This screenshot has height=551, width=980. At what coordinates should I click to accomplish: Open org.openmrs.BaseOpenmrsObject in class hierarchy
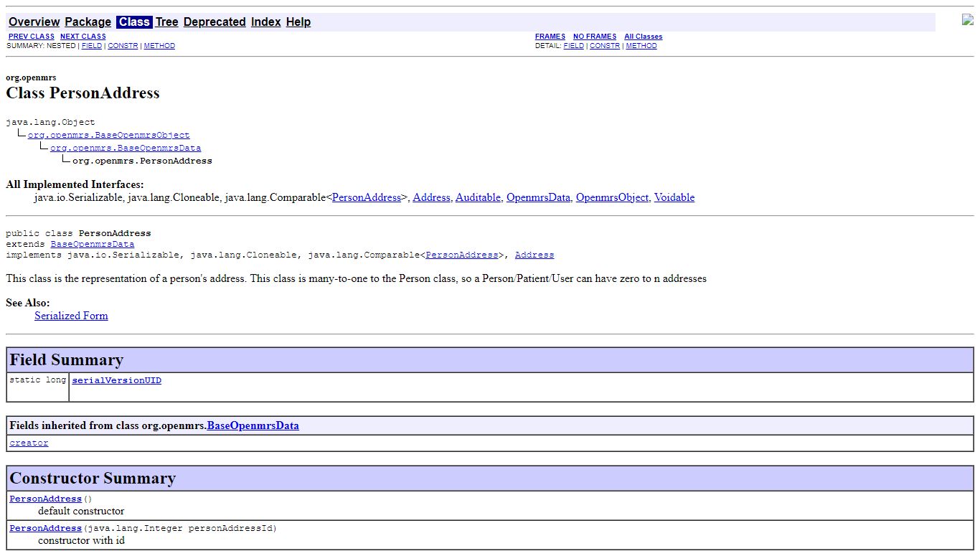click(109, 135)
